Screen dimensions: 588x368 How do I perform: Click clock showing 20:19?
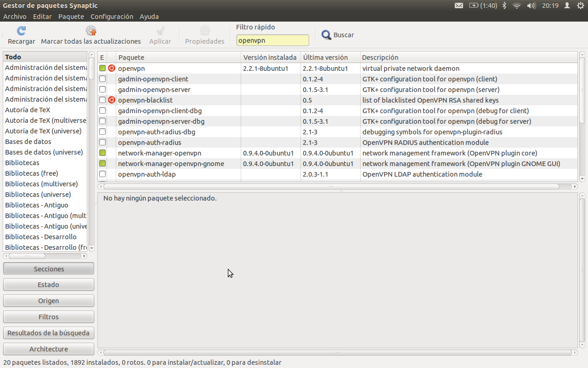[x=550, y=6]
